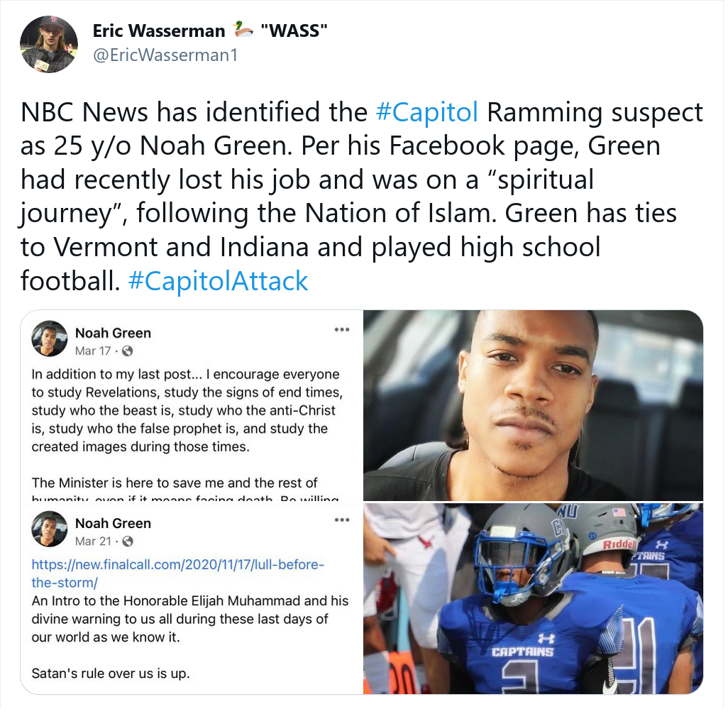Open the Mar 17 Facebook post screenshot

point(192,405)
